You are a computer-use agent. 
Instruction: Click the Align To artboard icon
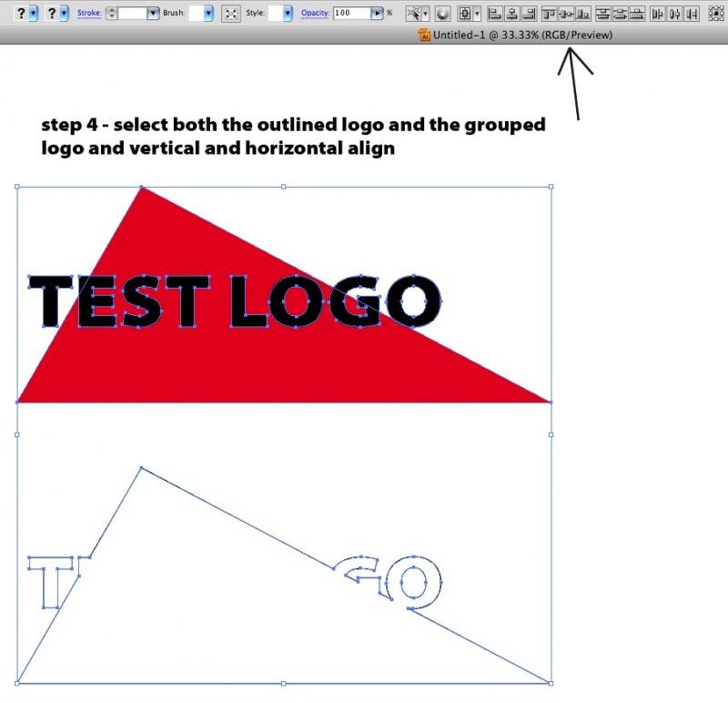point(464,14)
